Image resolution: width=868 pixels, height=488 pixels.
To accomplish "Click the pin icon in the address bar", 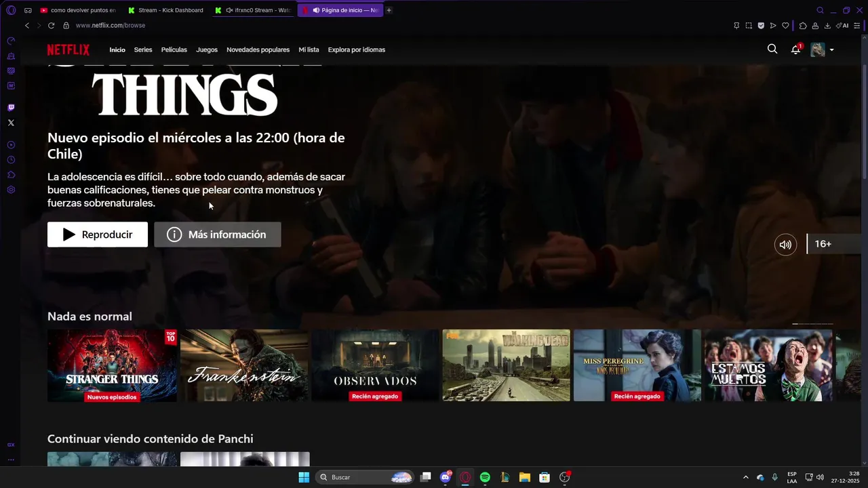I will coord(736,25).
